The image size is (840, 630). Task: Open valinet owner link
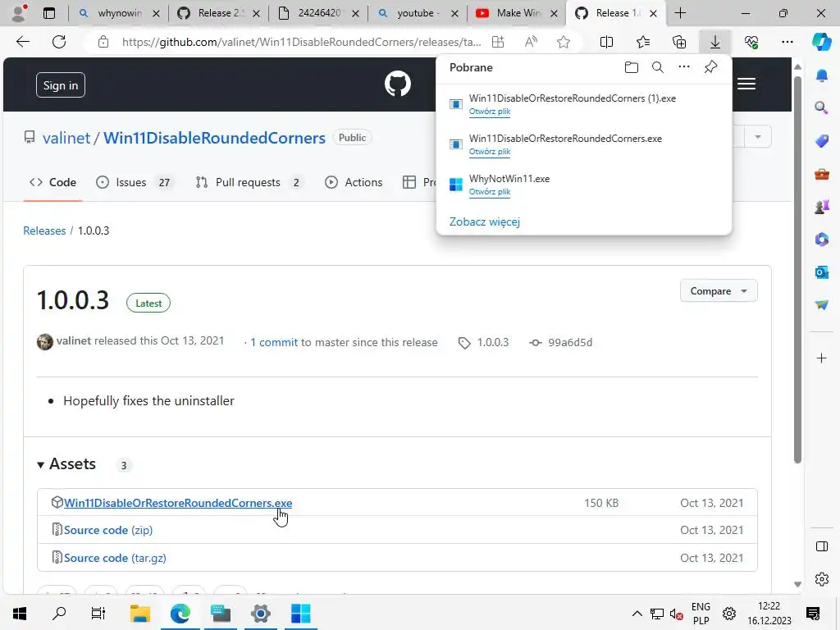click(x=66, y=138)
